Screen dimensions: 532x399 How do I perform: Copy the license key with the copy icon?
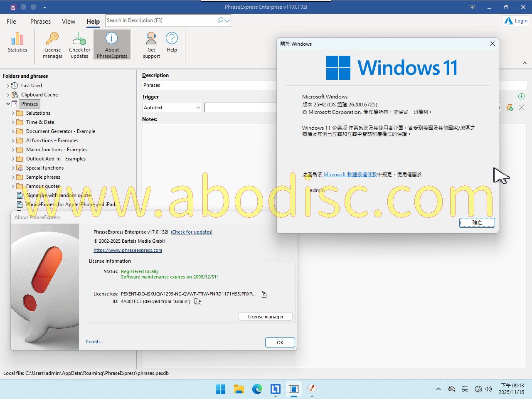tap(263, 294)
